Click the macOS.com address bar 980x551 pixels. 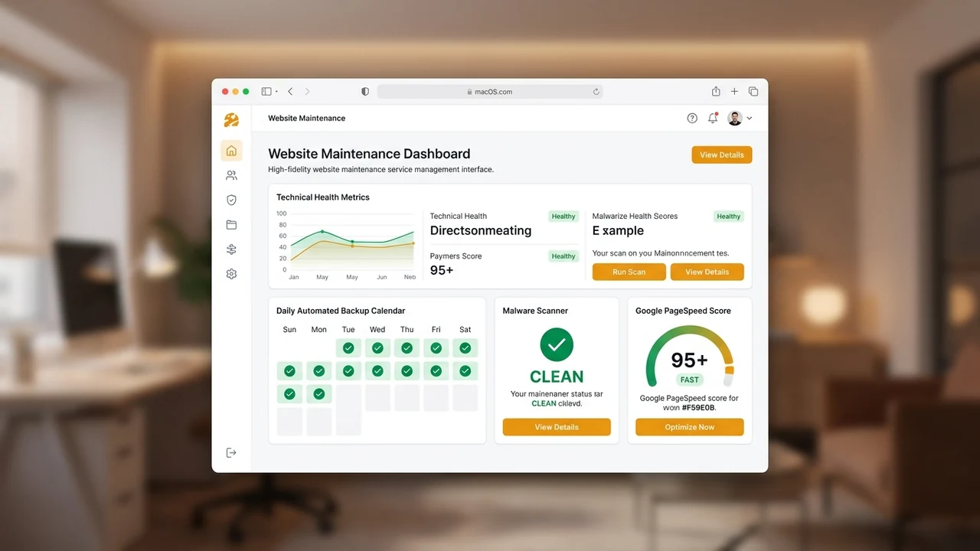490,92
